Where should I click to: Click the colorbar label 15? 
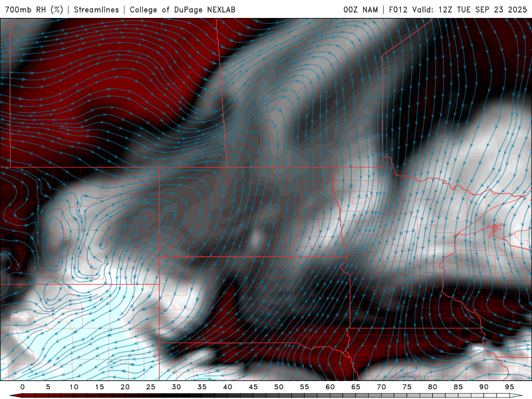pos(99,387)
